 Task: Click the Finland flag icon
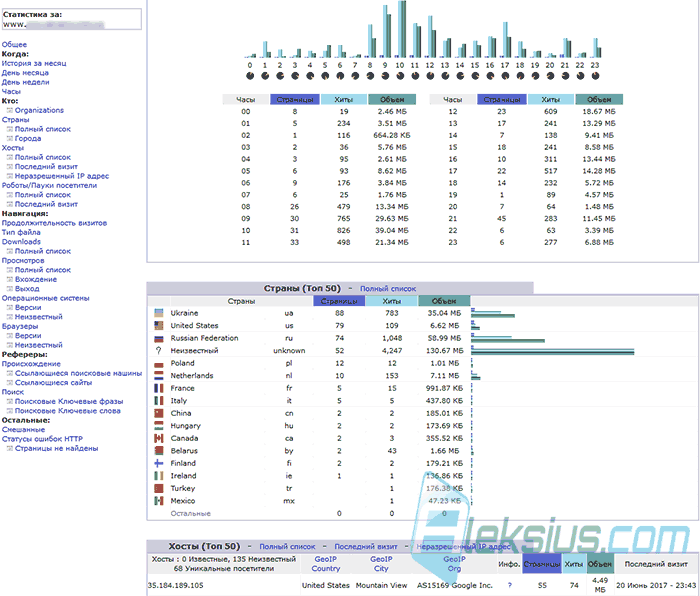coord(158,463)
